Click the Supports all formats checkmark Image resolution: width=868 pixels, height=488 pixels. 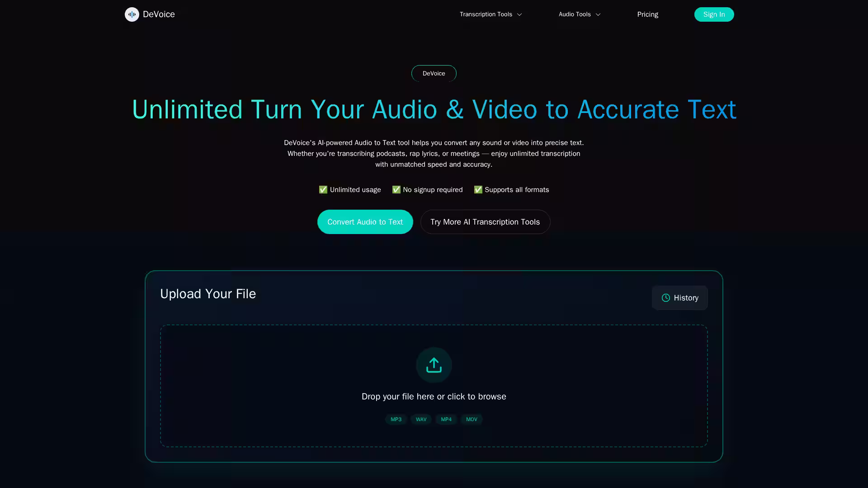coord(478,190)
